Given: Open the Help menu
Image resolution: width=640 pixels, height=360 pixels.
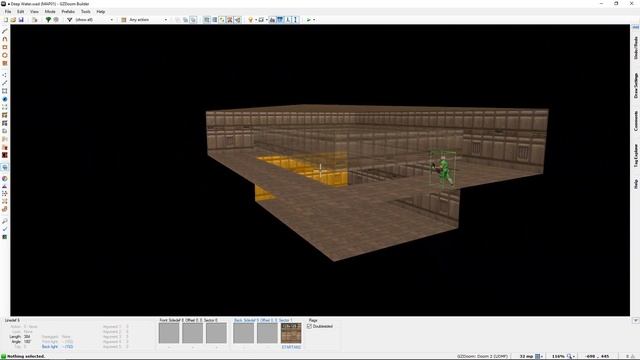Looking at the screenshot, I should 100,11.
